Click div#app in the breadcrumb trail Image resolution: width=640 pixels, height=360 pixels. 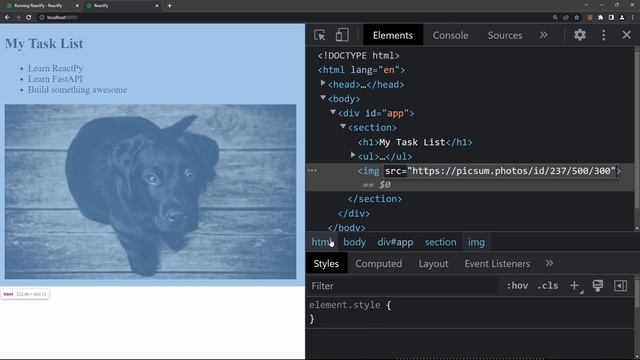(x=395, y=242)
